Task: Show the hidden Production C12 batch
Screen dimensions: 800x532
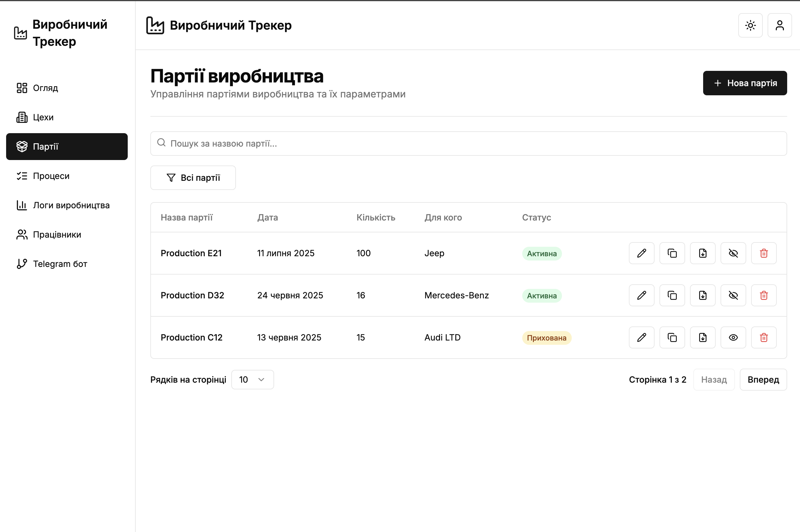Action: tap(733, 337)
